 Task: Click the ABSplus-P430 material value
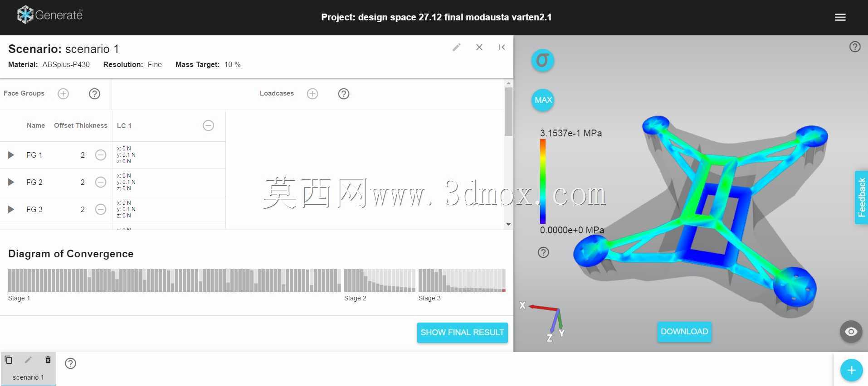coord(66,65)
